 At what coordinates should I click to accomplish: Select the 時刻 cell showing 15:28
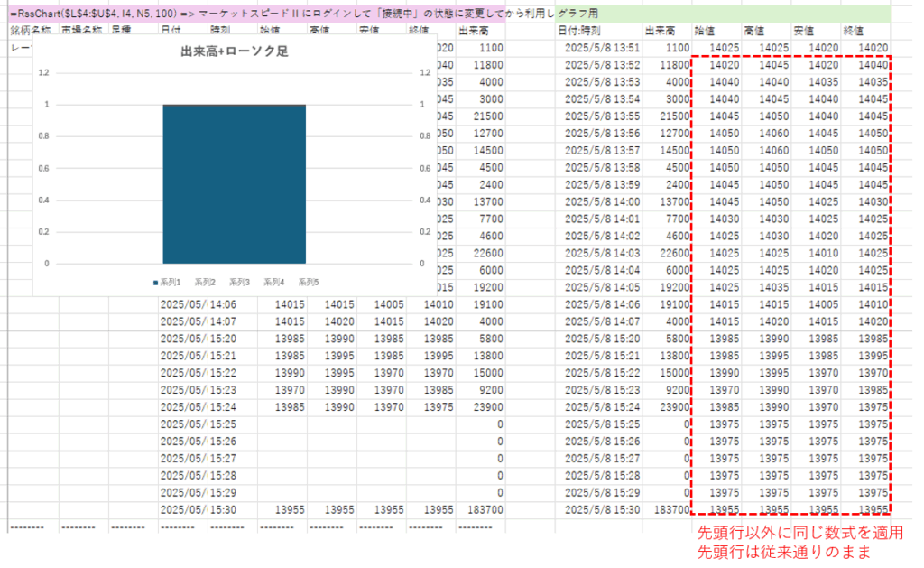click(232, 475)
